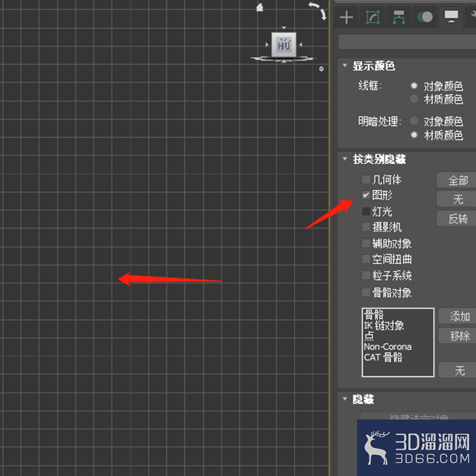Click ViewCube left arrow
Viewport: 476px width, 476px height.
pyautogui.click(x=267, y=45)
